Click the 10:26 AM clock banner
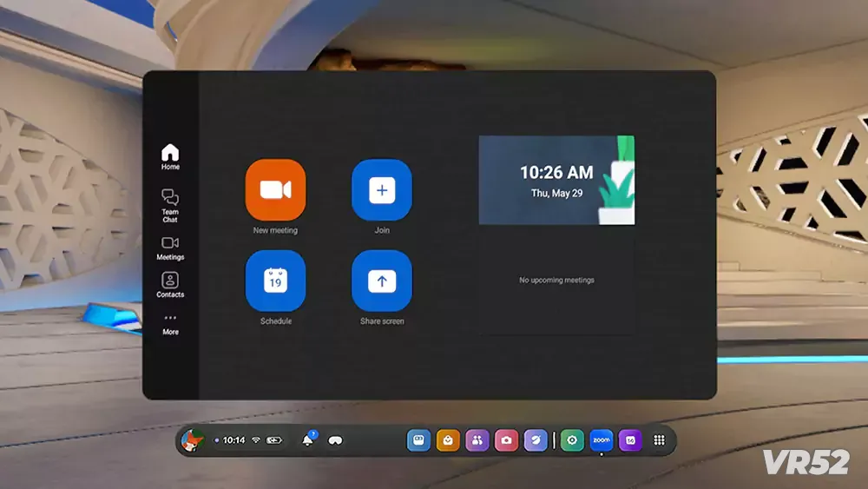Image resolution: width=868 pixels, height=489 pixels. (556, 180)
